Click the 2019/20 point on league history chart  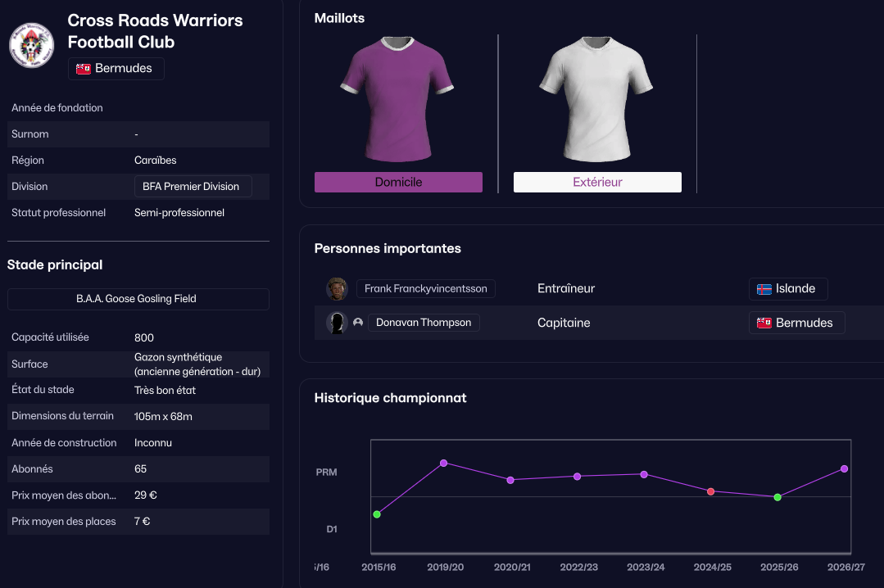(x=444, y=464)
